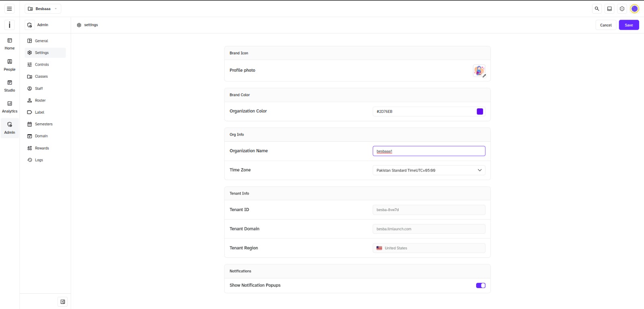644x309 pixels.
Task: Toggle Show Notification Popups switch
Action: (481, 286)
